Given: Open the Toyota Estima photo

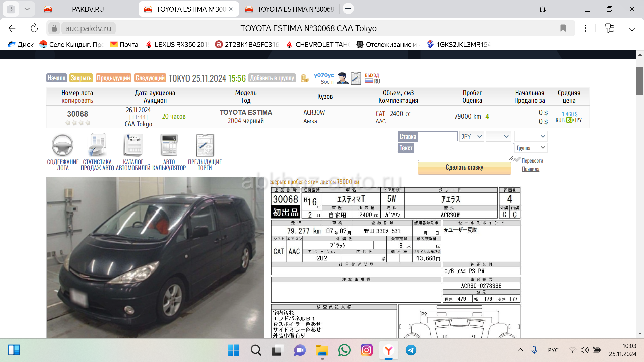Looking at the screenshot, I should [155, 257].
